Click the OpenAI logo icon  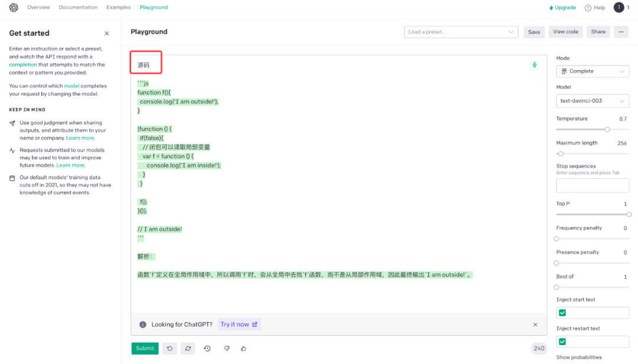coord(14,8)
